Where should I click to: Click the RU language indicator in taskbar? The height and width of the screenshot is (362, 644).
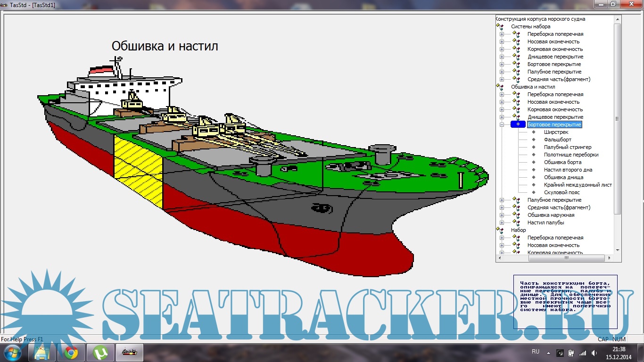click(536, 352)
